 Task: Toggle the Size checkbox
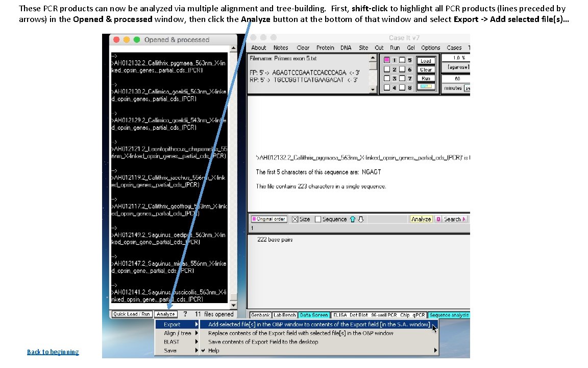pyautogui.click(x=295, y=219)
